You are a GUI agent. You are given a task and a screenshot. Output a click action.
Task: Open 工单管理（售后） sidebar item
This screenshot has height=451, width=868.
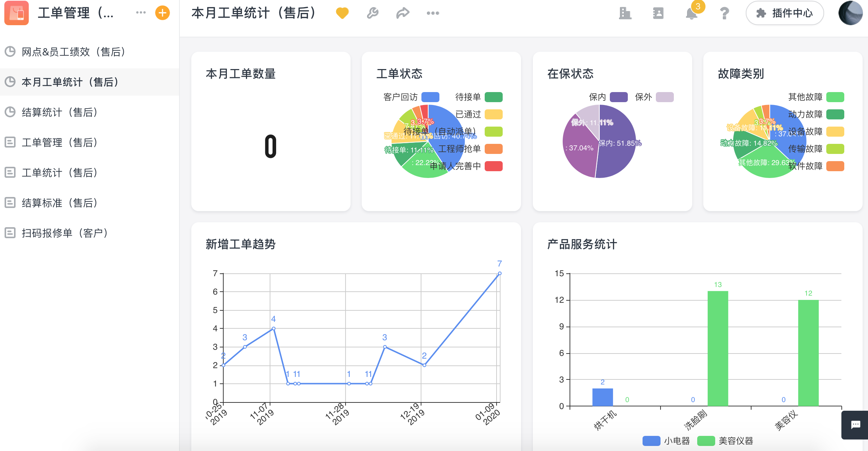click(90, 142)
